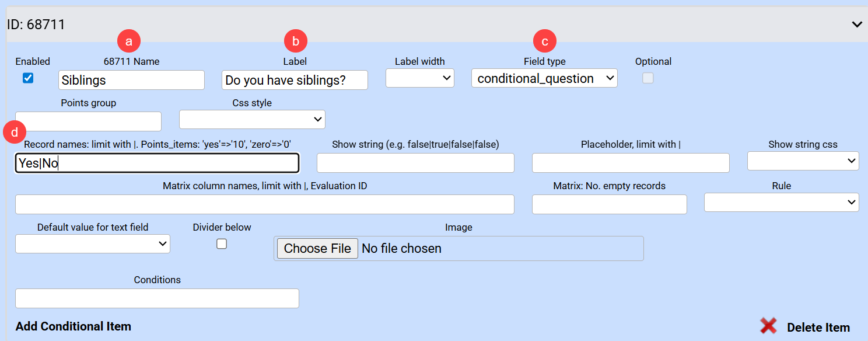Click the Label field with siblings question
Image resolution: width=868 pixels, height=341 pixels.
(295, 80)
